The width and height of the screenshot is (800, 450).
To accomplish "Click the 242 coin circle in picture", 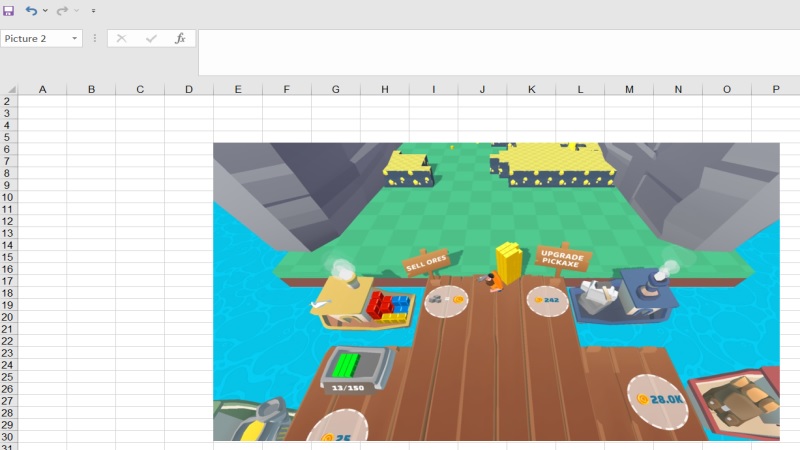I will (547, 301).
